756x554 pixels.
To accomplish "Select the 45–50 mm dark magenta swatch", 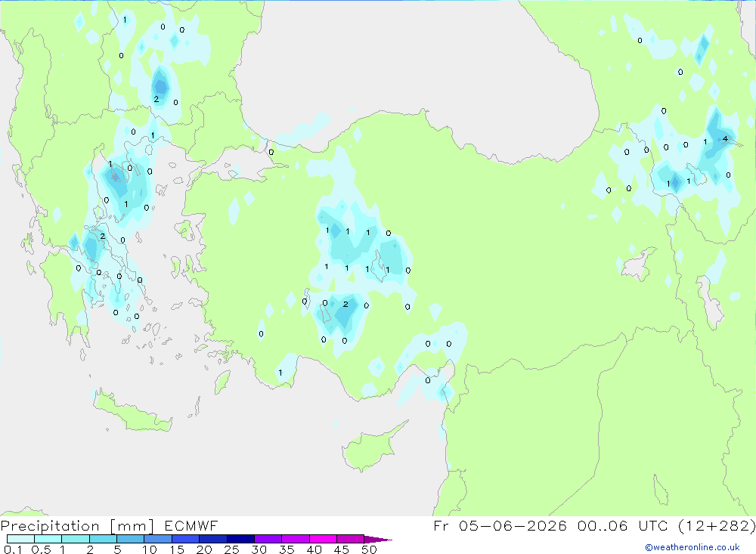I will coord(350,539).
